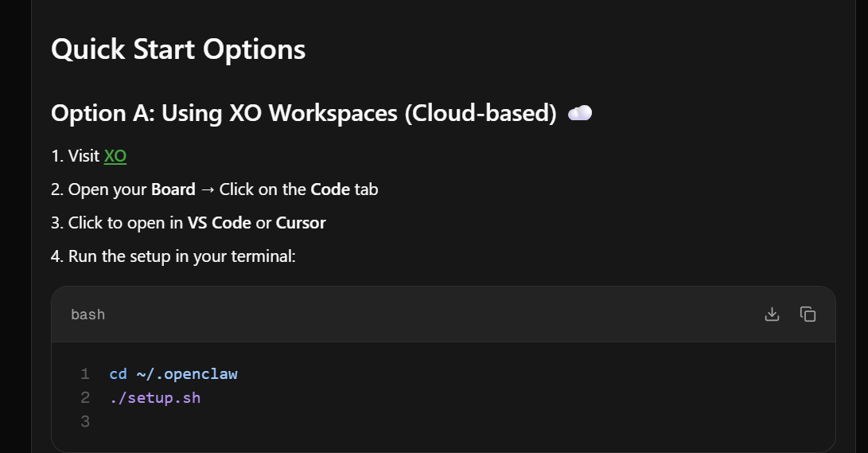Click the 'bash' language label

[88, 314]
